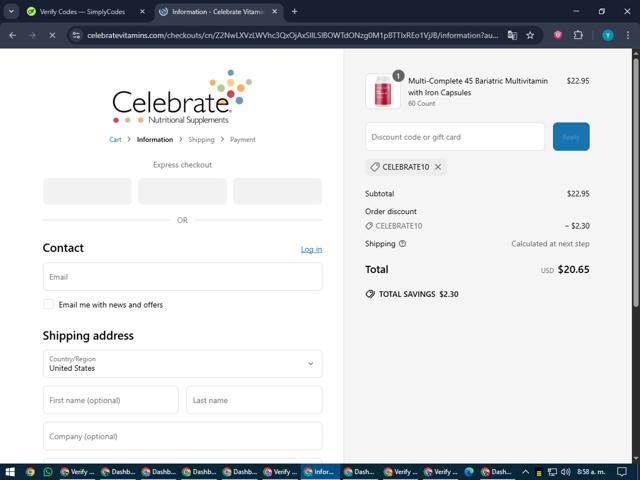Click the page vertical scrollbar
Screen dimensions: 640x480
(636, 182)
